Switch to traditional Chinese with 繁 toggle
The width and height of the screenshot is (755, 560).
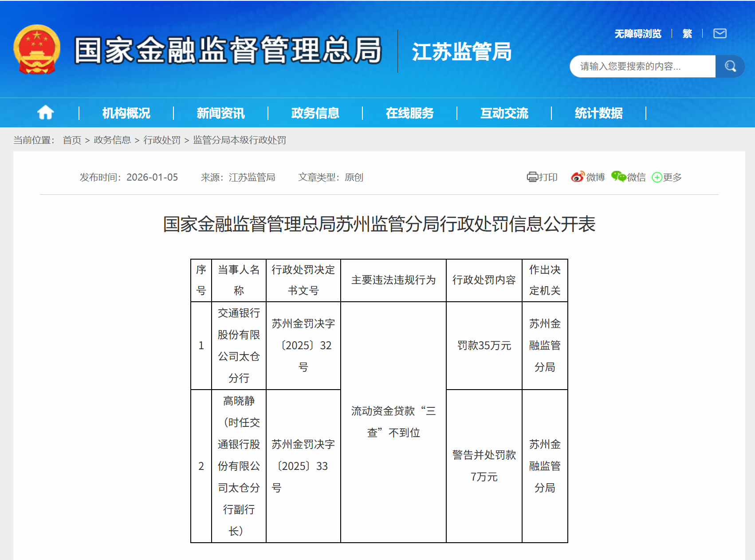687,33
